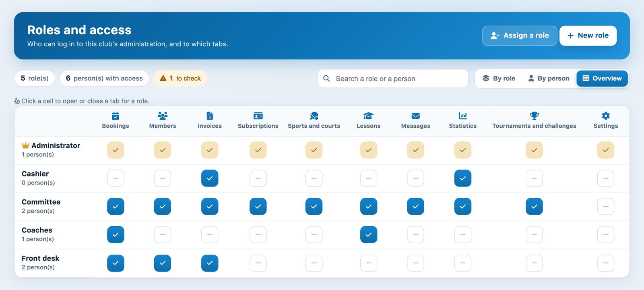Screen dimensions: 644x290
Task: Click the pointer hand hint icon
Action: click(x=17, y=101)
